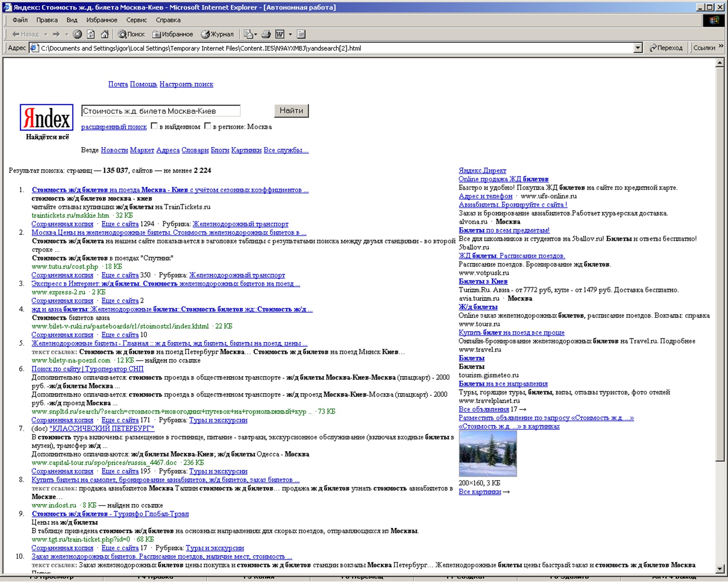Viewport: 728px width, 582px height.
Task: Open the 'Экспресс в Интернет' result link
Action: click(166, 284)
